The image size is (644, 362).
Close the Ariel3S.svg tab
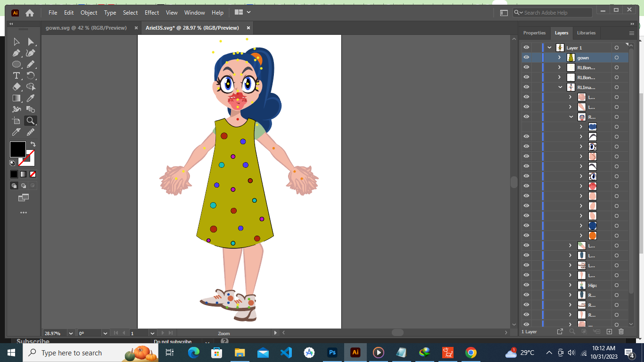pyautogui.click(x=248, y=28)
